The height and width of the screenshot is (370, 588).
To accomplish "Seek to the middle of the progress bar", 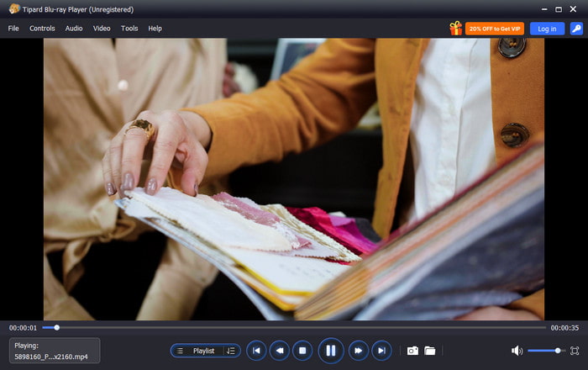I will (x=294, y=328).
